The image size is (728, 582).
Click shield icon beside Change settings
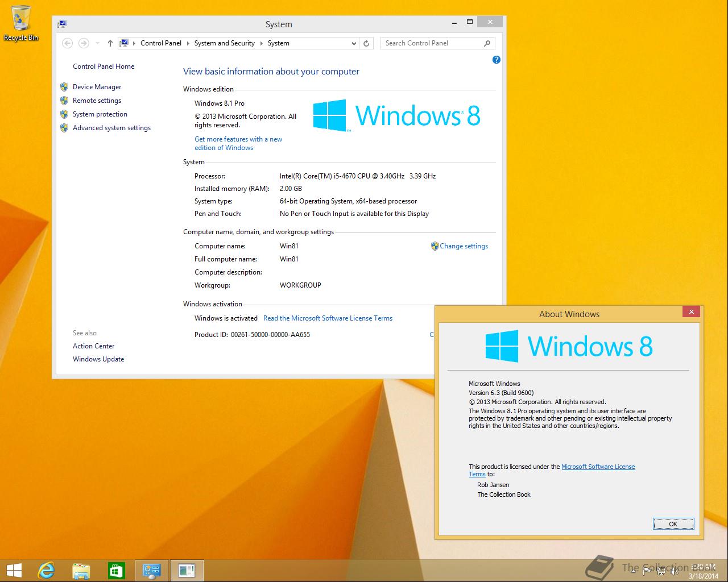[435, 246]
